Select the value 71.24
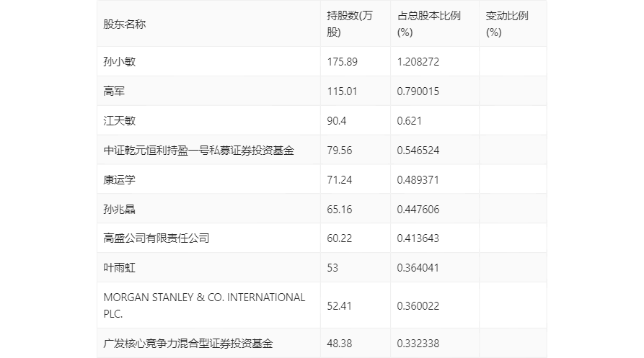 point(339,180)
